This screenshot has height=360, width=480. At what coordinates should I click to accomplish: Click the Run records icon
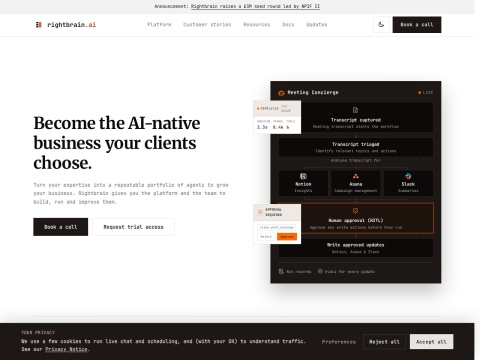[281, 272]
